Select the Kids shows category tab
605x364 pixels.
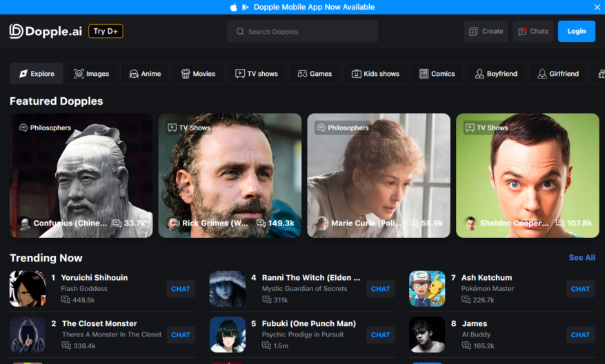tap(375, 73)
